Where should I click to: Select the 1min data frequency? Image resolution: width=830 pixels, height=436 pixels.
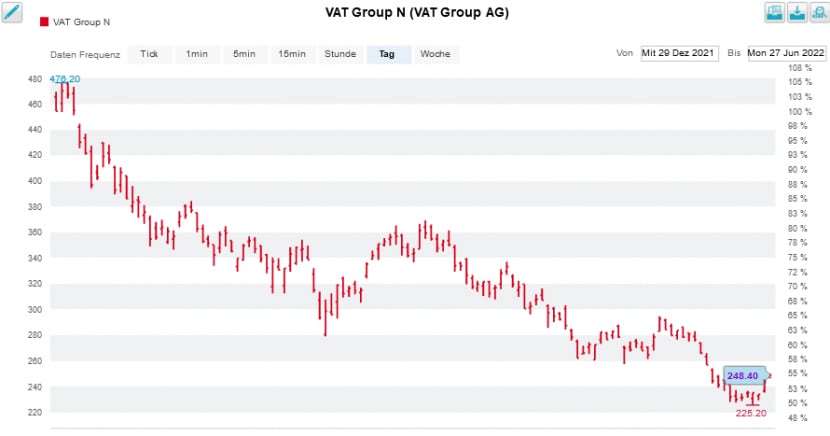[x=197, y=54]
